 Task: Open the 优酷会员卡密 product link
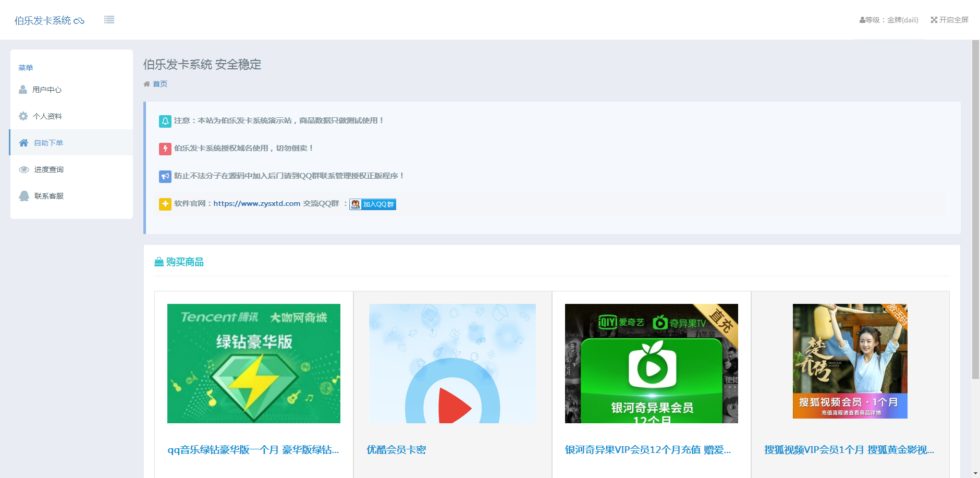(x=396, y=449)
